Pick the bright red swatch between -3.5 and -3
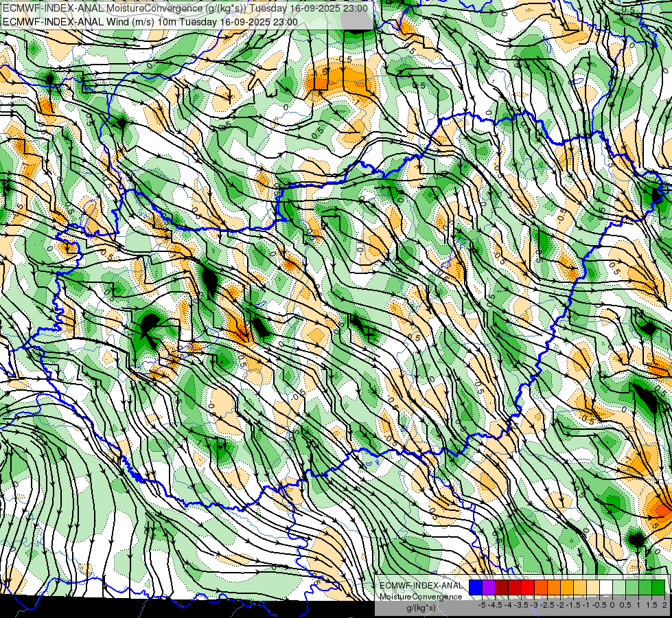The height and width of the screenshot is (618, 672). tap(528, 588)
